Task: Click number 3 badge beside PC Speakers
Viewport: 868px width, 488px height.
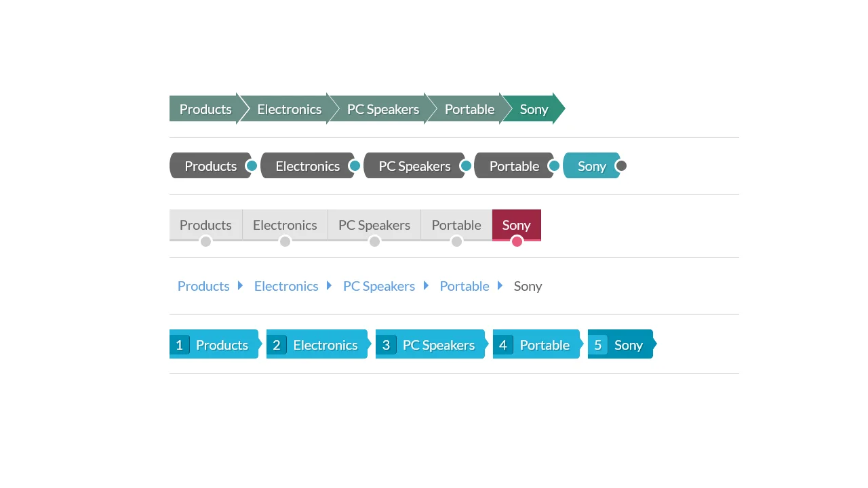Action: click(x=386, y=345)
